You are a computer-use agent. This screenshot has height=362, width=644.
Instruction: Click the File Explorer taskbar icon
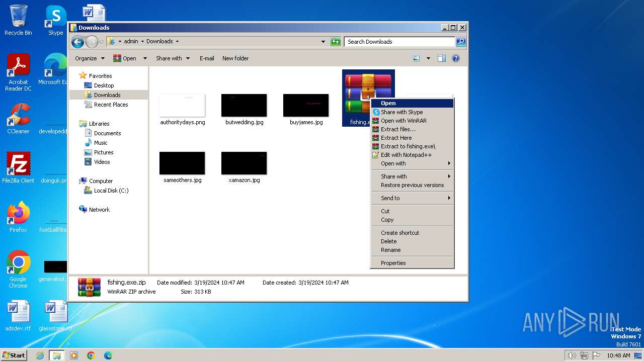(57, 355)
